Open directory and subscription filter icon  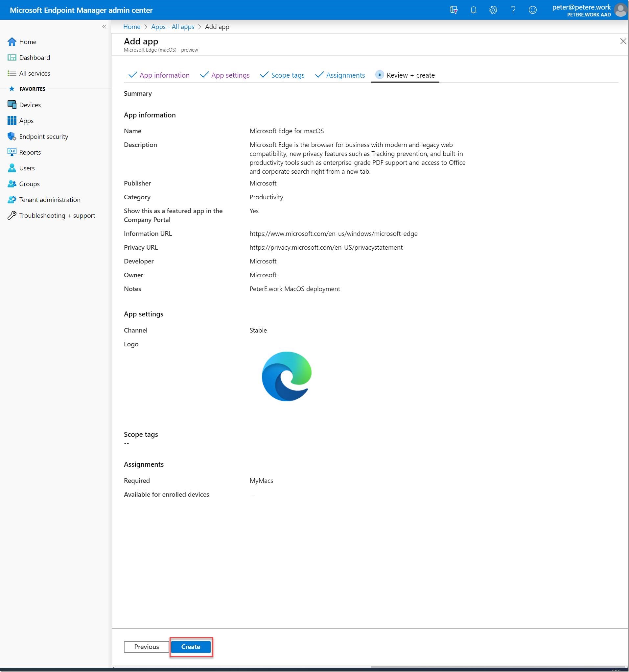[x=454, y=10]
